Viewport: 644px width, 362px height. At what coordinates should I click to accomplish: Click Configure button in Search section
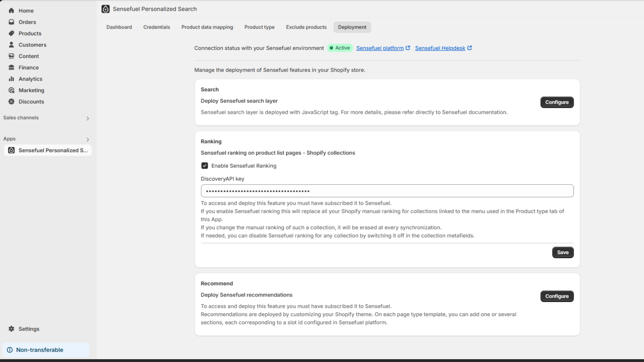coord(557,102)
